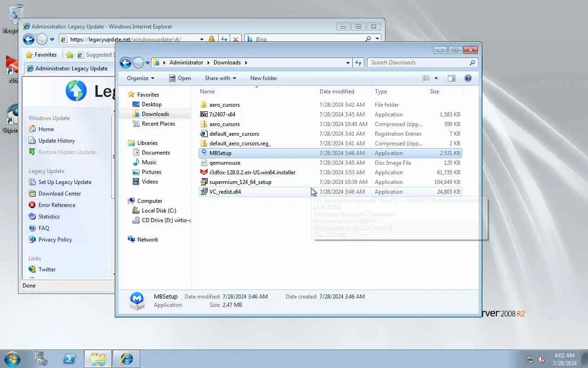Select Downloads in the navigation pane
The height and width of the screenshot is (368, 588).
pos(155,114)
